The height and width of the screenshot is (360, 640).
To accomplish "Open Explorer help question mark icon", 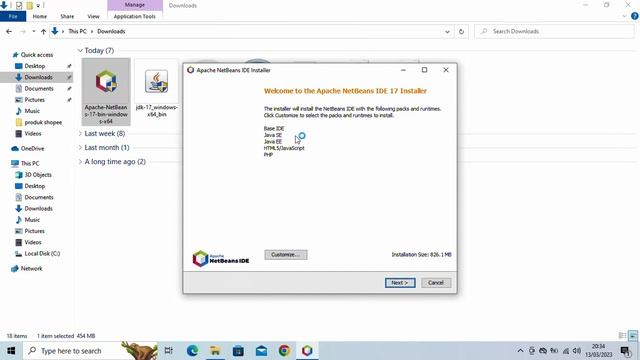I will (635, 16).
